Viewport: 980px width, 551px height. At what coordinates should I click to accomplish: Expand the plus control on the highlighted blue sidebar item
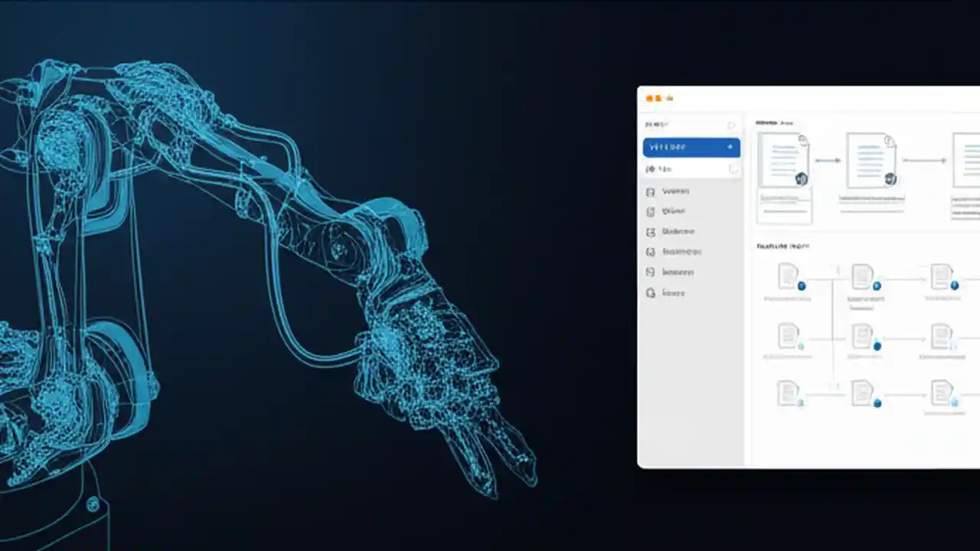(x=730, y=146)
